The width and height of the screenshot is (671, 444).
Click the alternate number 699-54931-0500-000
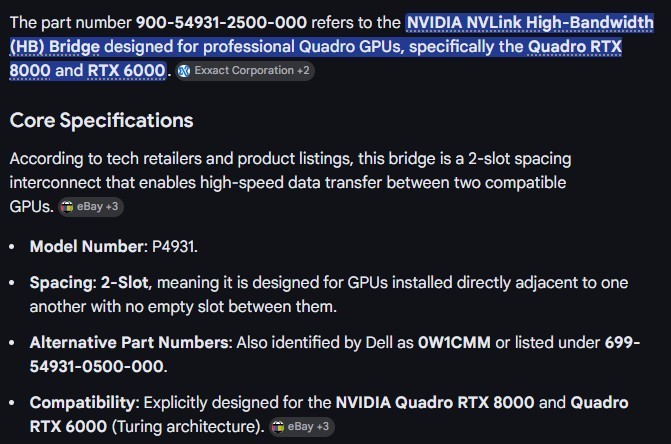[623, 342]
